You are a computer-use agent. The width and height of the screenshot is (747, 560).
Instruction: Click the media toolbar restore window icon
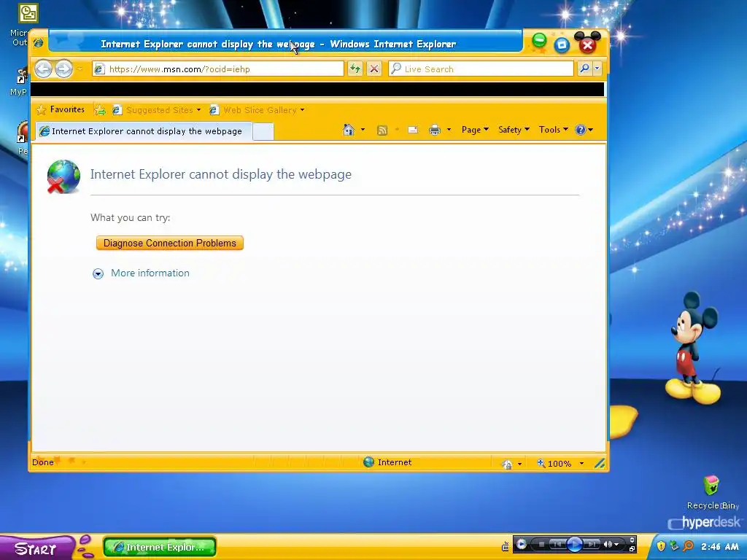point(632,548)
